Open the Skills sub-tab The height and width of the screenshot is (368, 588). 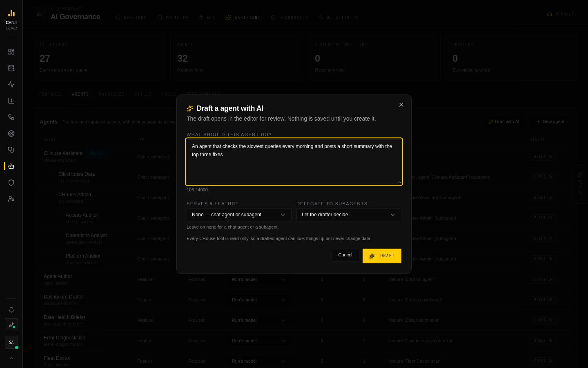(143, 94)
